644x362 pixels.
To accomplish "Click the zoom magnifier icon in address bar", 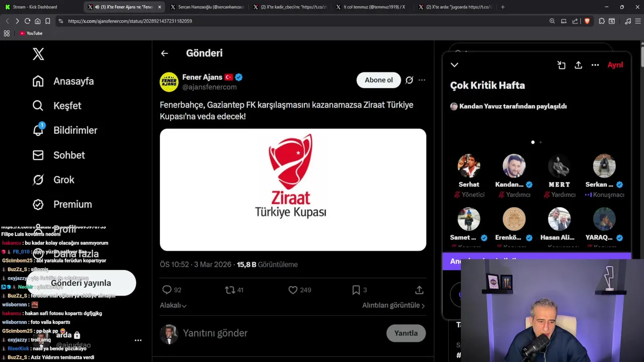I will coord(552,21).
